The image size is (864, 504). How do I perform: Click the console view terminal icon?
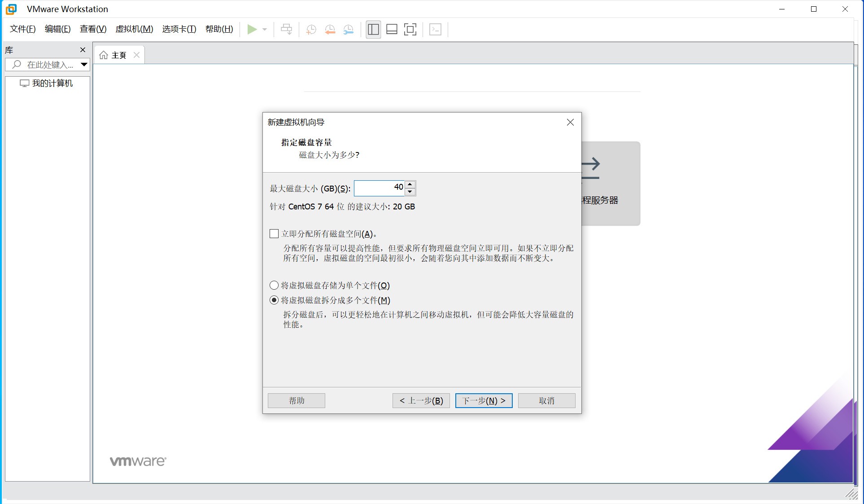pyautogui.click(x=435, y=30)
